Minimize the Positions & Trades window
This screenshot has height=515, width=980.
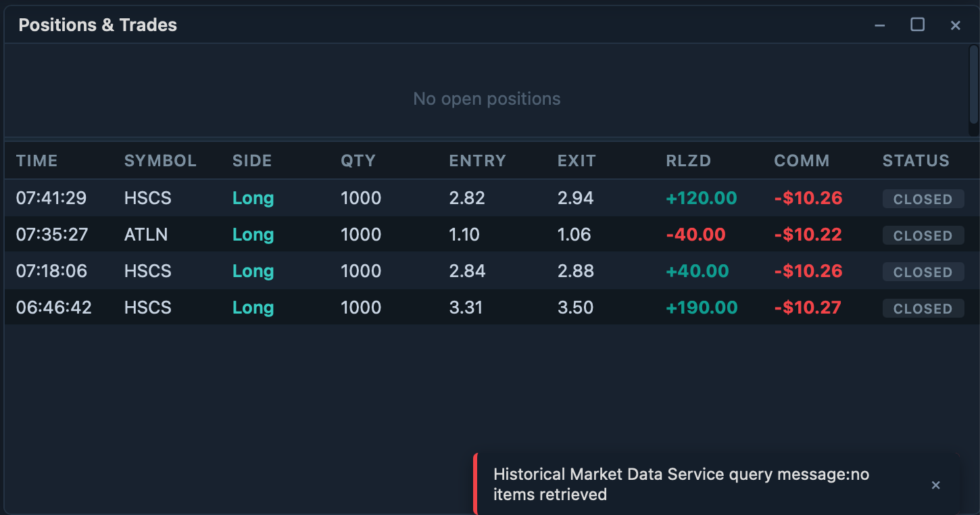880,25
